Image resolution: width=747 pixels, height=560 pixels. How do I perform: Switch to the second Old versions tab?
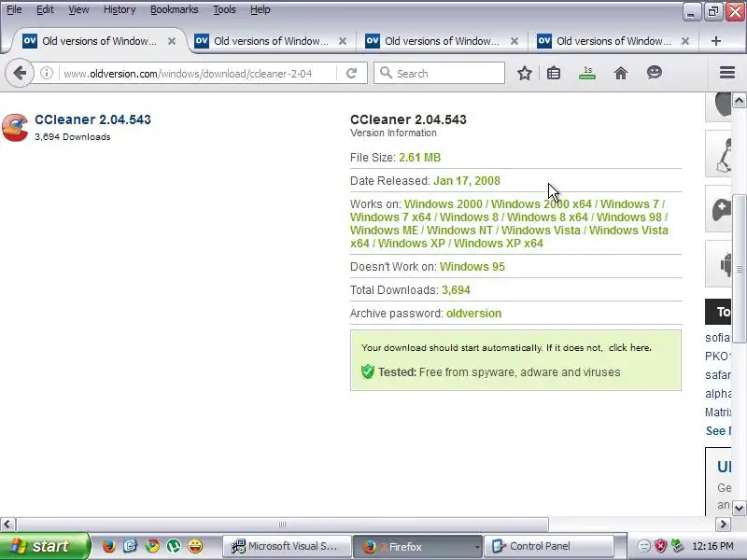click(x=271, y=41)
